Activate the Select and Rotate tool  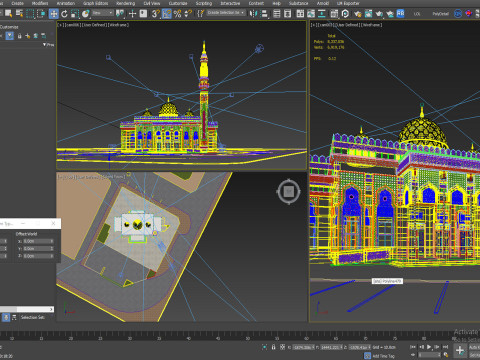tap(64, 14)
